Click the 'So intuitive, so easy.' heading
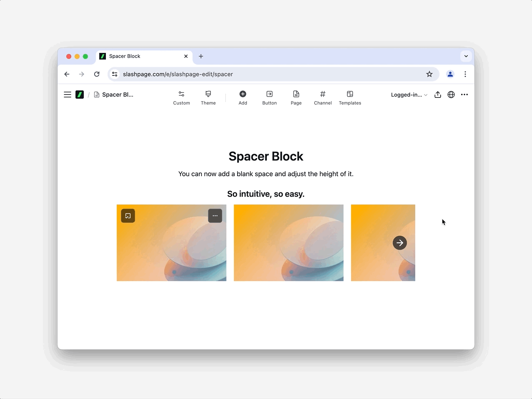Image resolution: width=532 pixels, height=399 pixels. coord(266,194)
